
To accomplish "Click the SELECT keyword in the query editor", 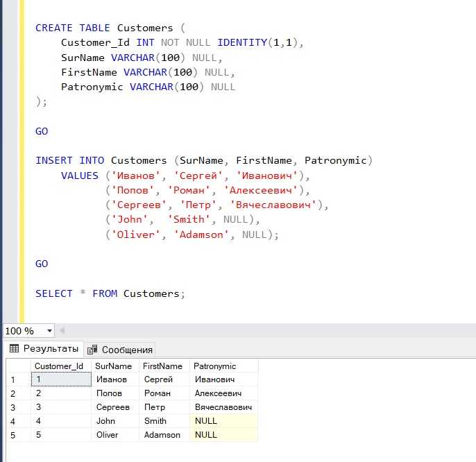I will coord(54,293).
